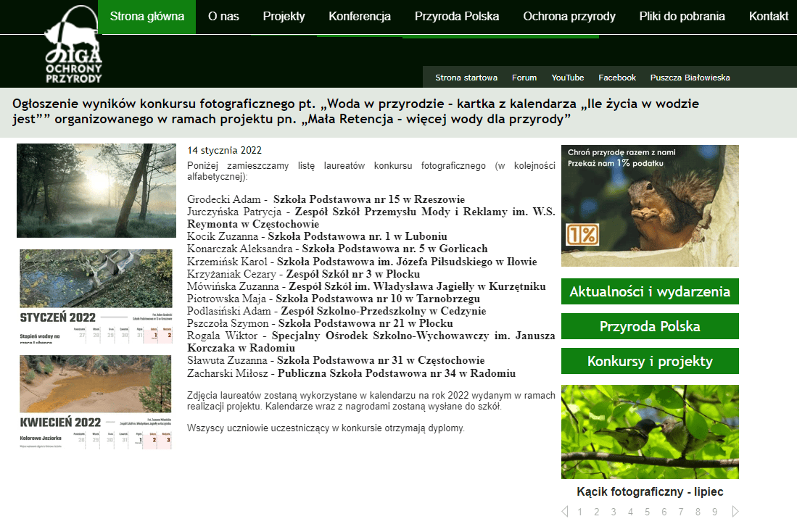Click the squirrel 1% tax banner

pos(650,206)
